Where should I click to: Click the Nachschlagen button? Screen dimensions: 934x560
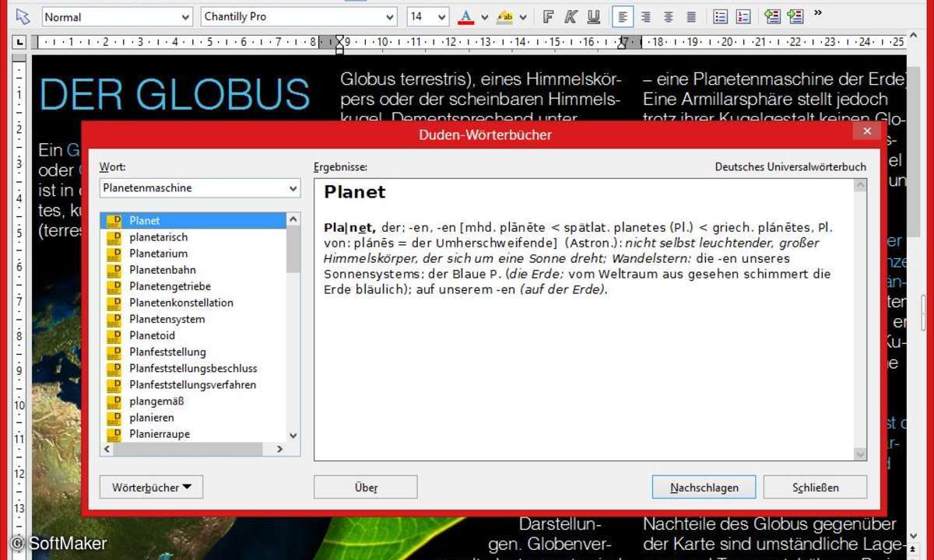(704, 488)
